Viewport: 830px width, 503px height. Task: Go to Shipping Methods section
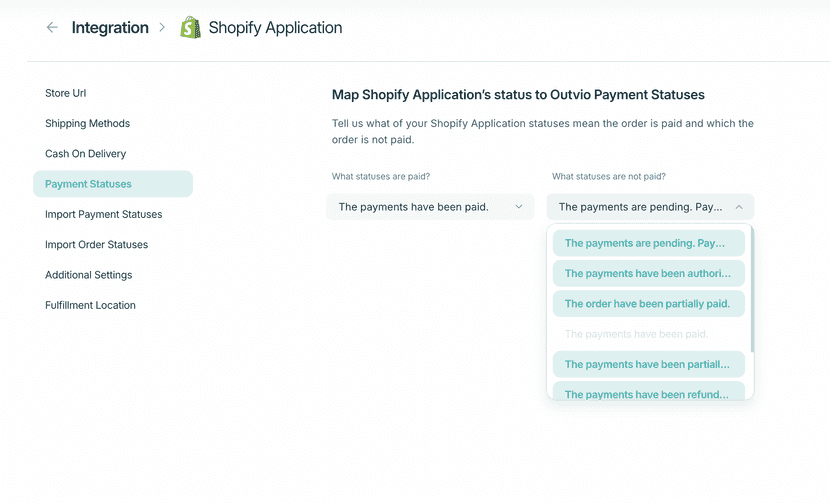87,124
